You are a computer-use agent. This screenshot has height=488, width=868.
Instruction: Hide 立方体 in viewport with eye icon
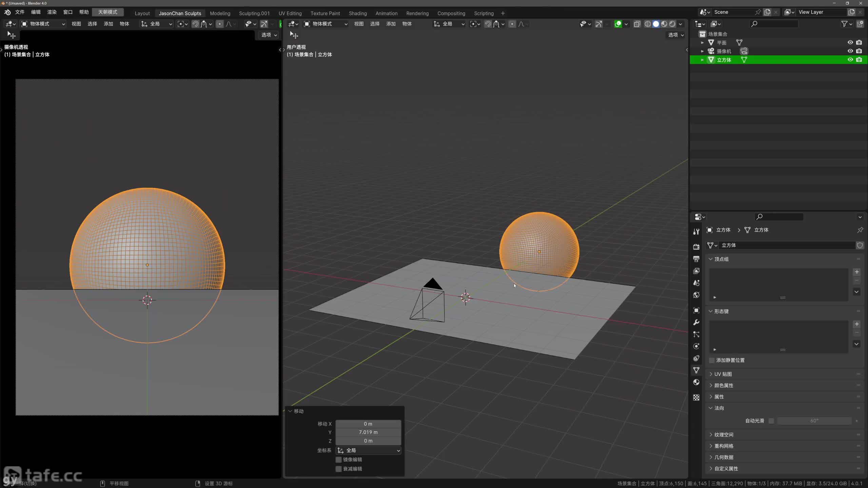click(850, 60)
